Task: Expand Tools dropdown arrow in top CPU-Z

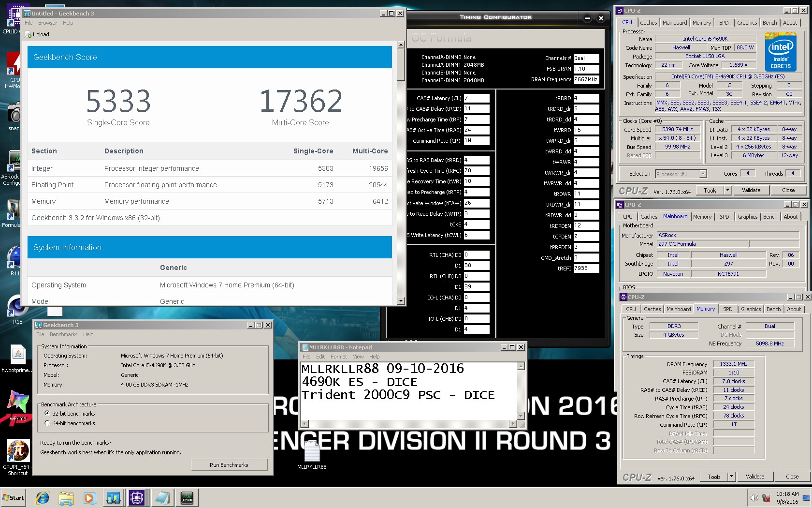Action: click(x=727, y=190)
